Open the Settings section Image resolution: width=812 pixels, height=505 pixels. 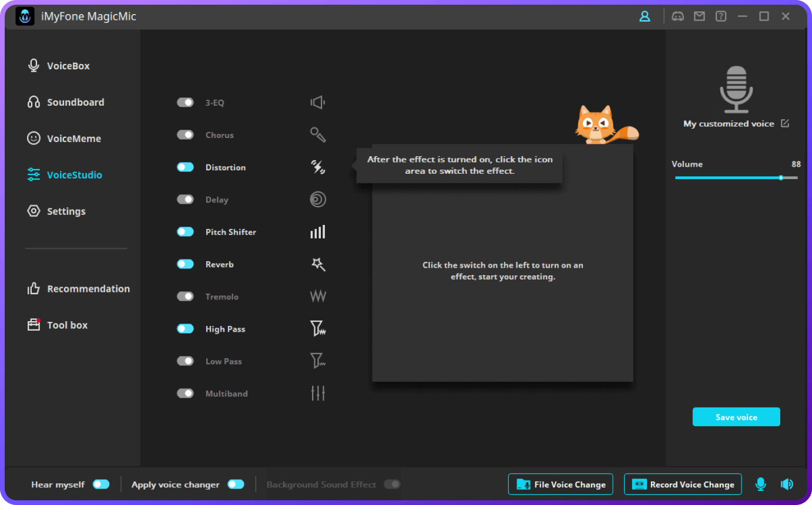coord(56,211)
